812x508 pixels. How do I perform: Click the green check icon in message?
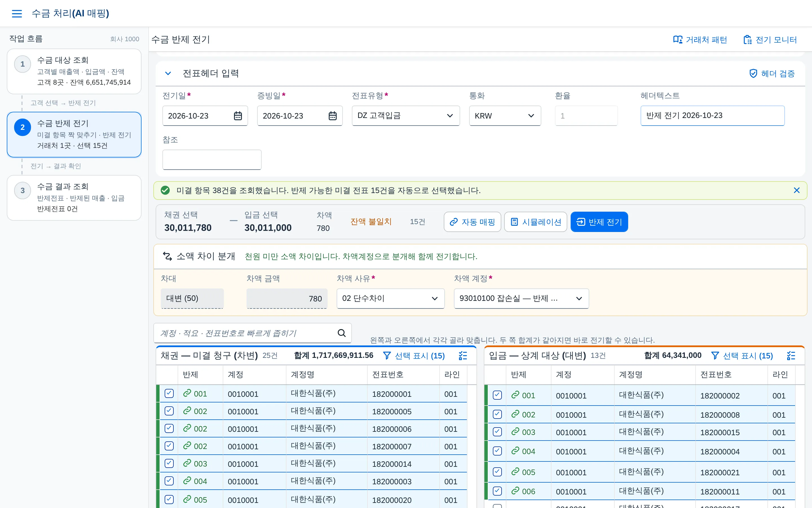coord(165,190)
